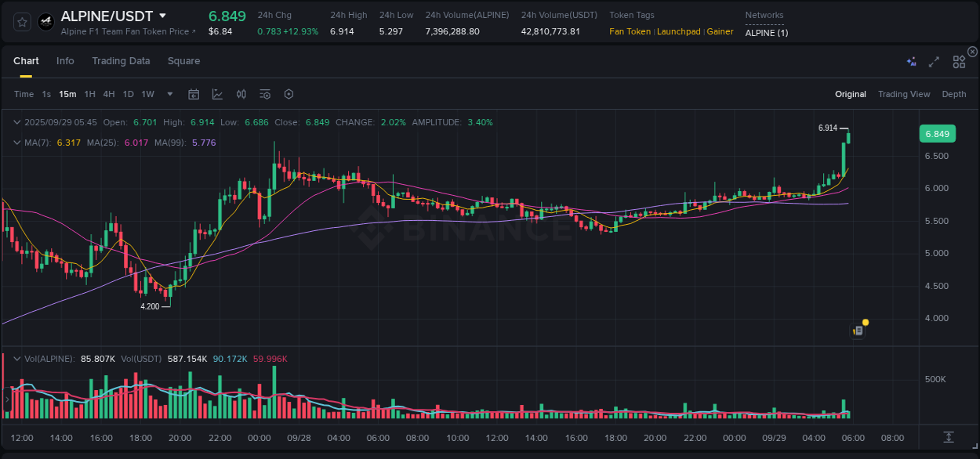Switch to the Trading View chart tab
This screenshot has height=459, width=980.
coord(904,94)
